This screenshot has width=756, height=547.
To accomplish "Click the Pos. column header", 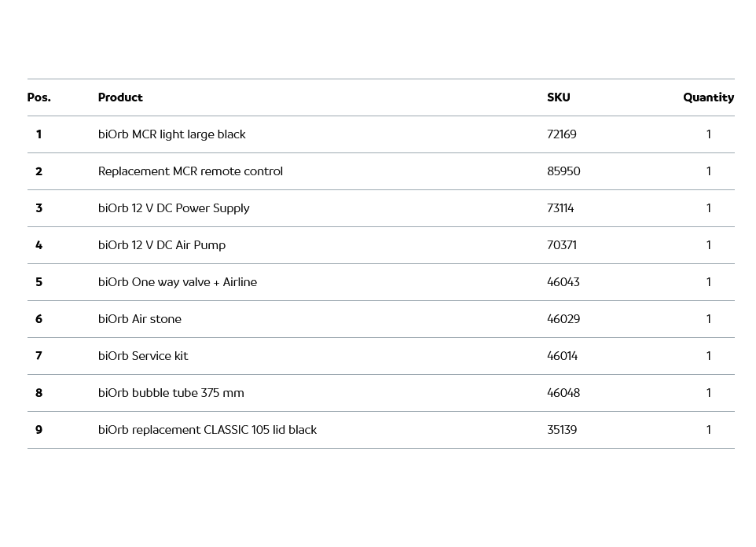I will [x=39, y=97].
